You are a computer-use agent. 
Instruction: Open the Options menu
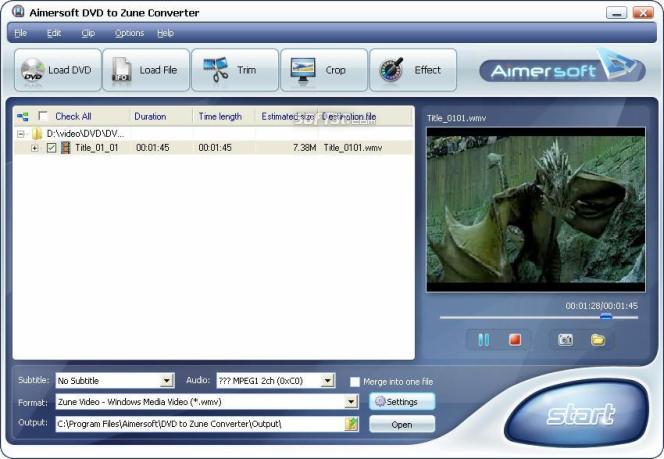click(130, 33)
